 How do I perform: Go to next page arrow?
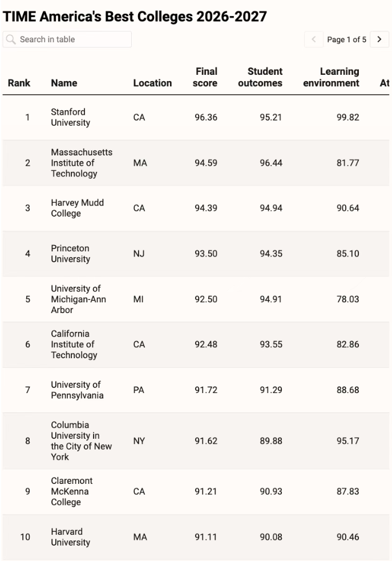379,39
